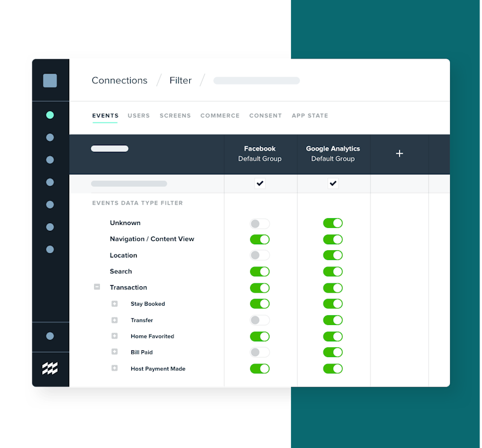This screenshot has height=448, width=482.
Task: Disable Search toggle for Facebook
Action: (x=260, y=272)
